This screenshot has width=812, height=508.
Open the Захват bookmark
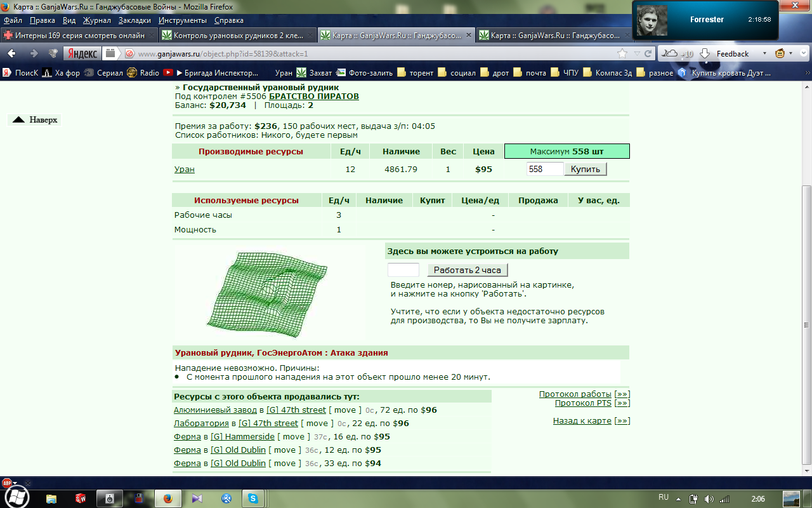coord(314,73)
